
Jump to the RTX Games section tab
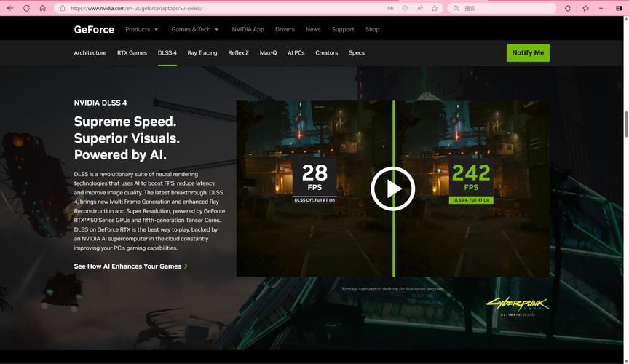pyautogui.click(x=132, y=52)
